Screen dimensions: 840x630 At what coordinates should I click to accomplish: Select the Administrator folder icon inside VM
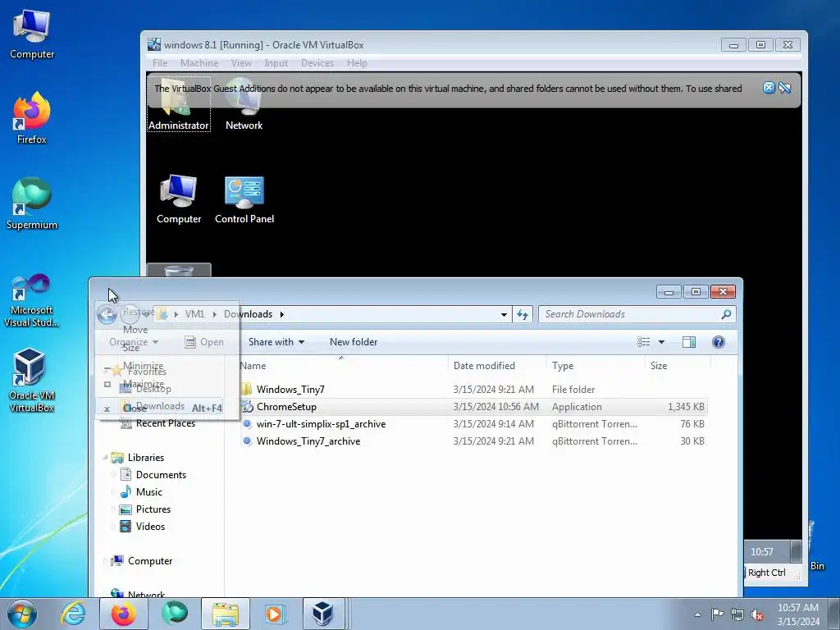(178, 105)
